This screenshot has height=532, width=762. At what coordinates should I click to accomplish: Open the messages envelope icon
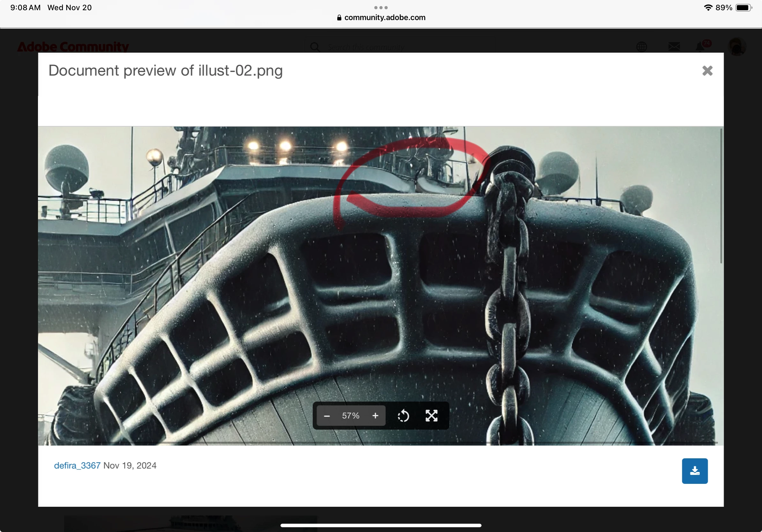pos(674,47)
